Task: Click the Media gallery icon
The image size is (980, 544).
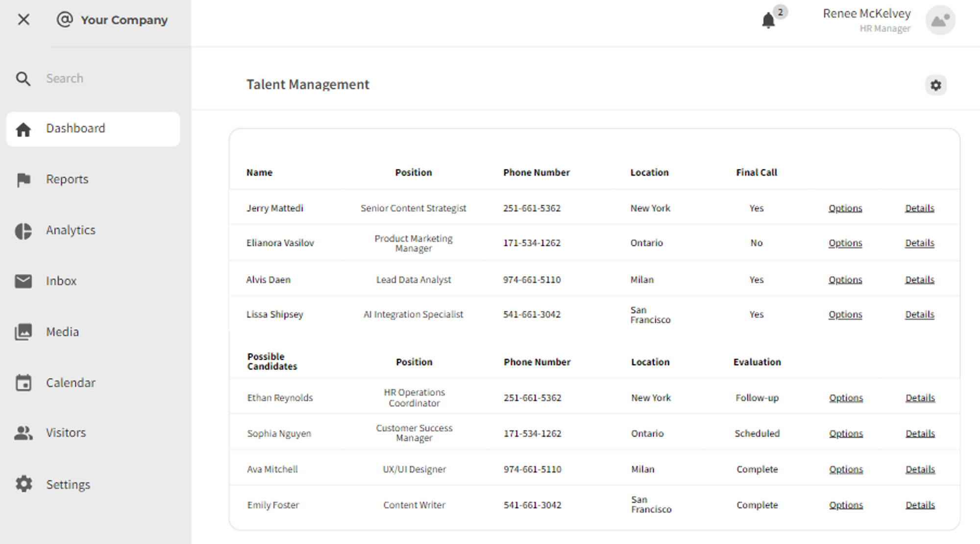Action: pyautogui.click(x=23, y=332)
